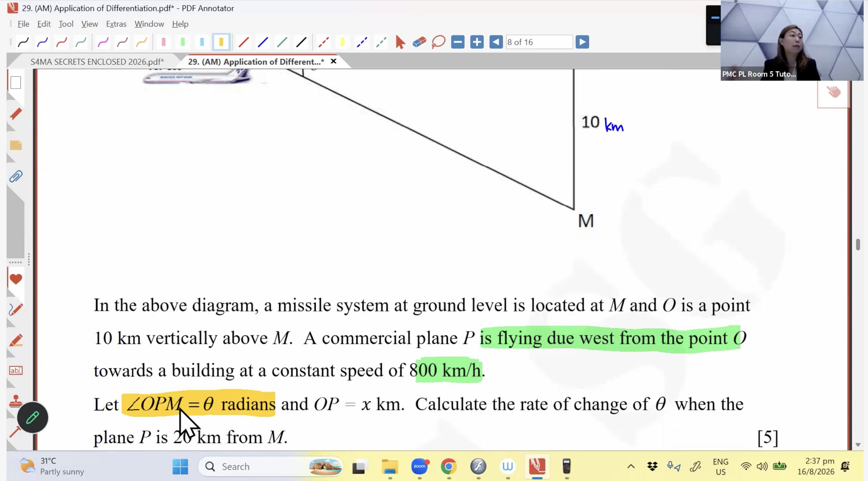This screenshot has height=481, width=868.
Task: Go to the previous page
Action: tap(496, 42)
